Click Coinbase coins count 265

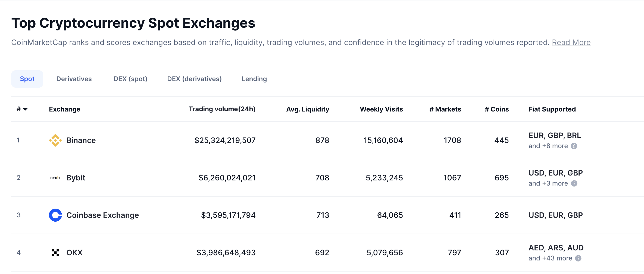coord(502,215)
